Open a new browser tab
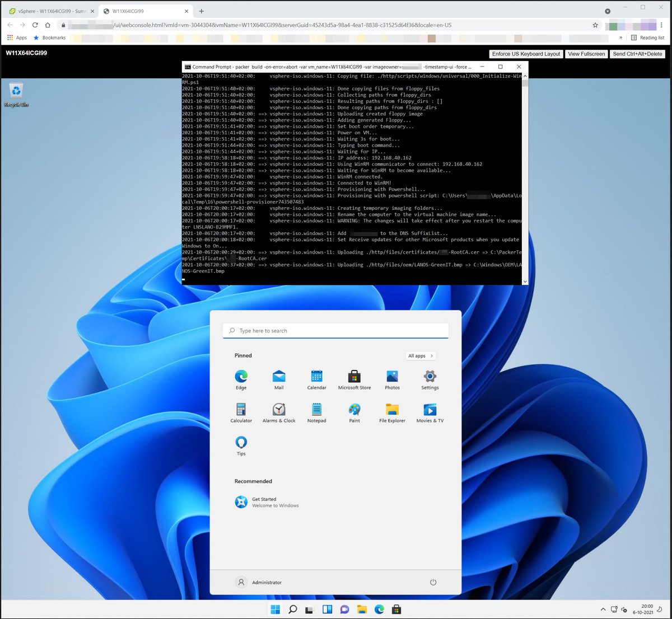Viewport: 672px width, 619px height. (202, 11)
